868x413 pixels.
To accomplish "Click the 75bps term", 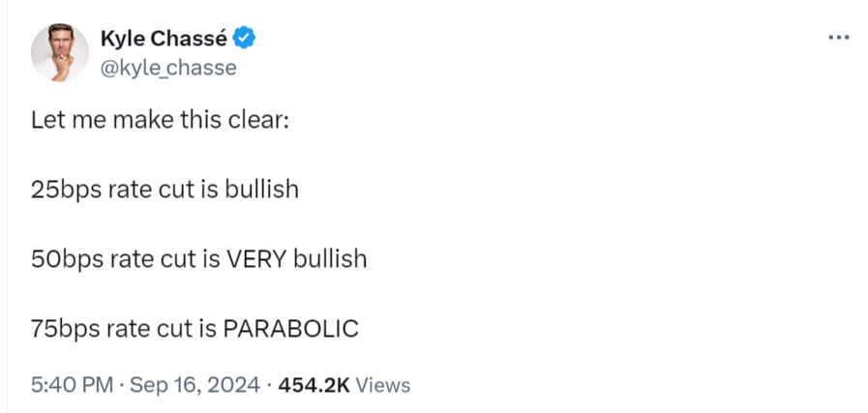I will pyautogui.click(x=66, y=330).
